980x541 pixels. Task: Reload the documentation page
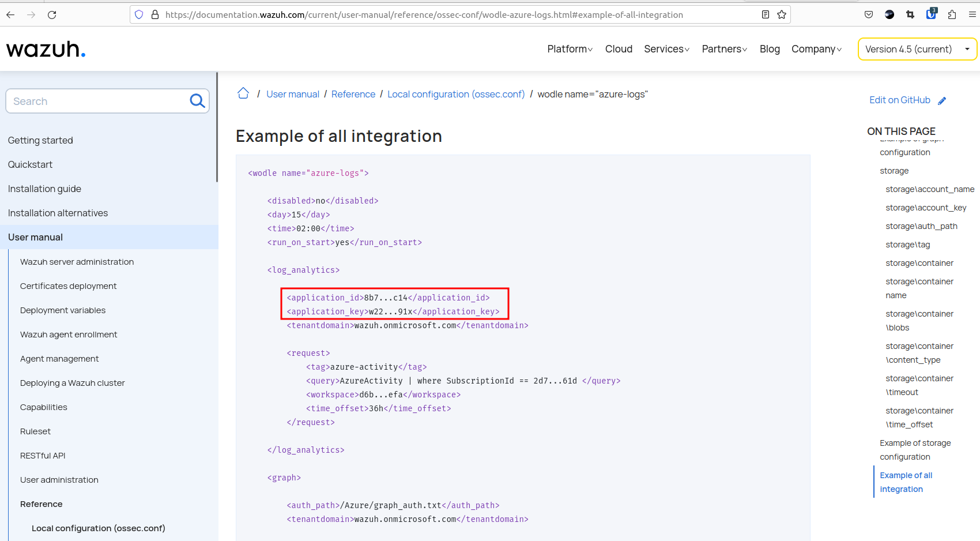click(52, 14)
